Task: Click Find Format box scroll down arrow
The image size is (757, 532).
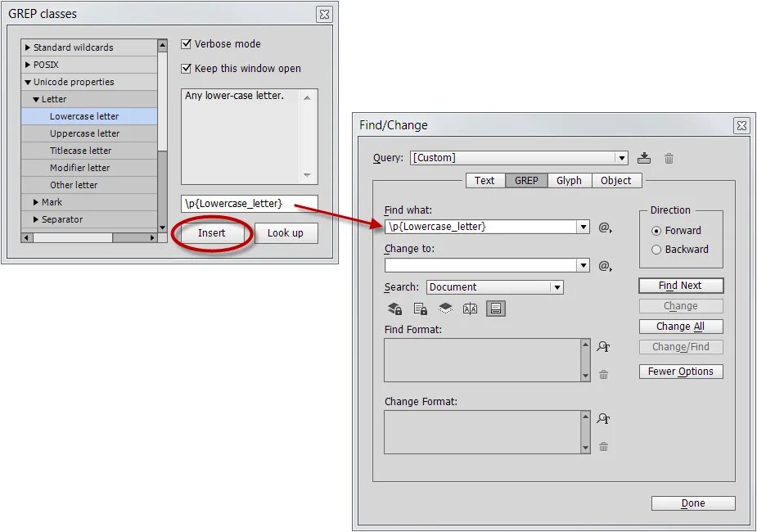Action: pyautogui.click(x=586, y=376)
